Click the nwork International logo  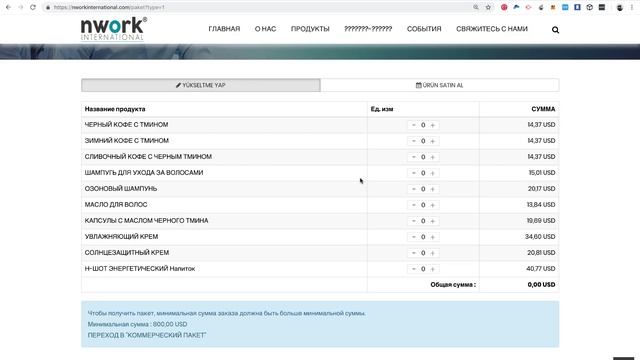(114, 29)
